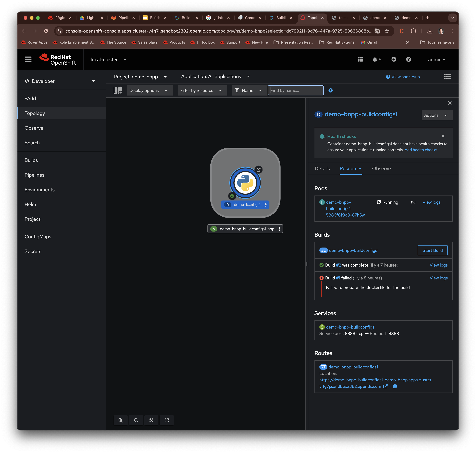Click the Start Build button
Image resolution: width=476 pixels, height=453 pixels.
(x=432, y=250)
